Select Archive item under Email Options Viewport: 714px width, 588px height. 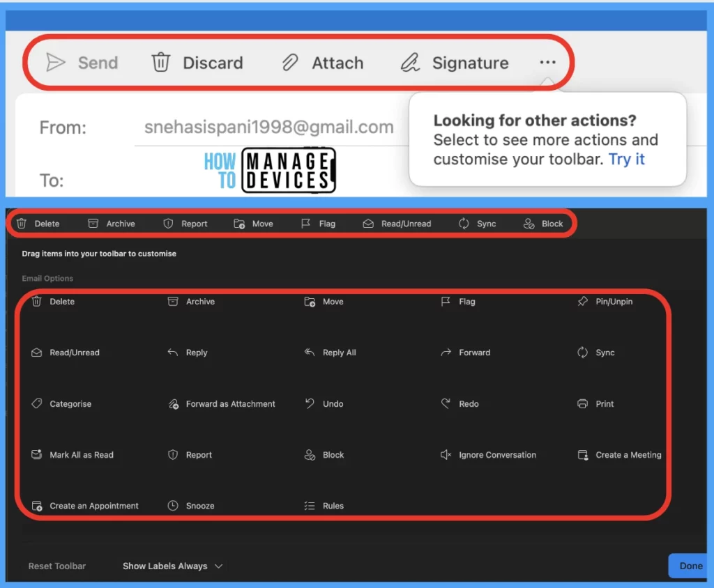(191, 301)
